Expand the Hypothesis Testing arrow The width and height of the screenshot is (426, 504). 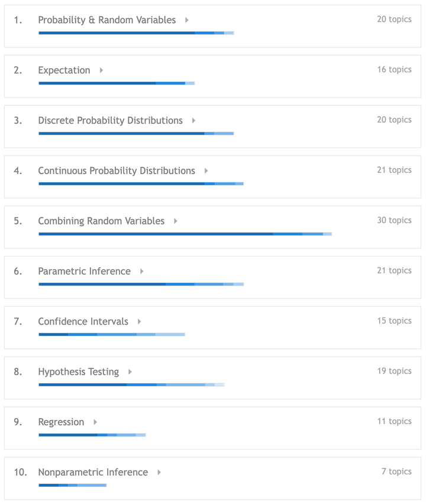click(x=130, y=372)
